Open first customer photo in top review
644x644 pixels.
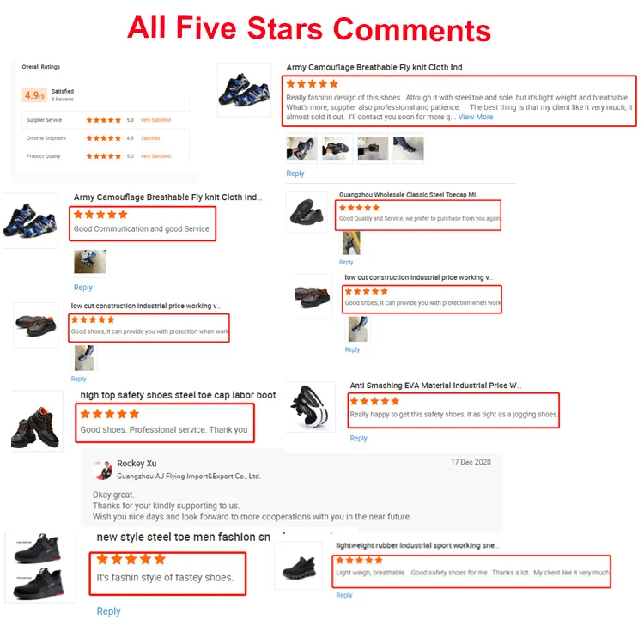tap(301, 149)
